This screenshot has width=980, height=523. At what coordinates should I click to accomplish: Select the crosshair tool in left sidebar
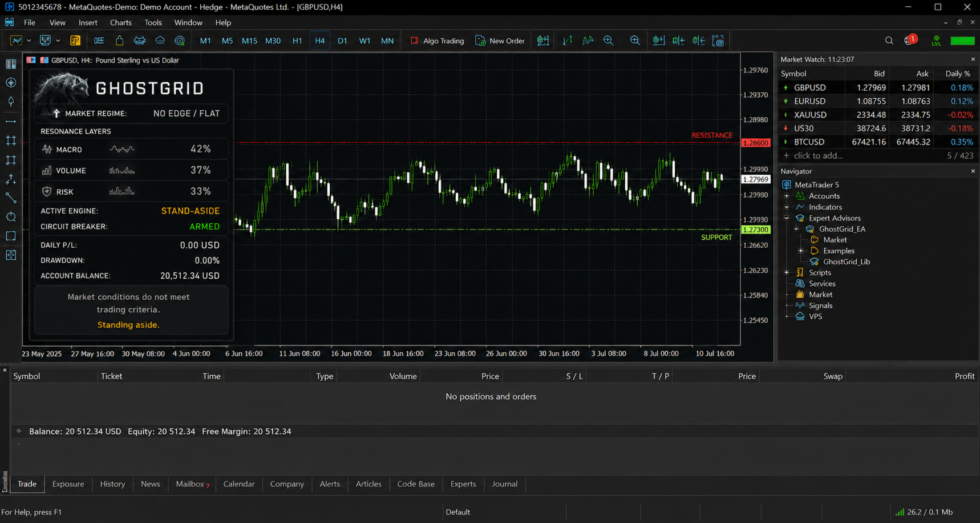coord(11,83)
